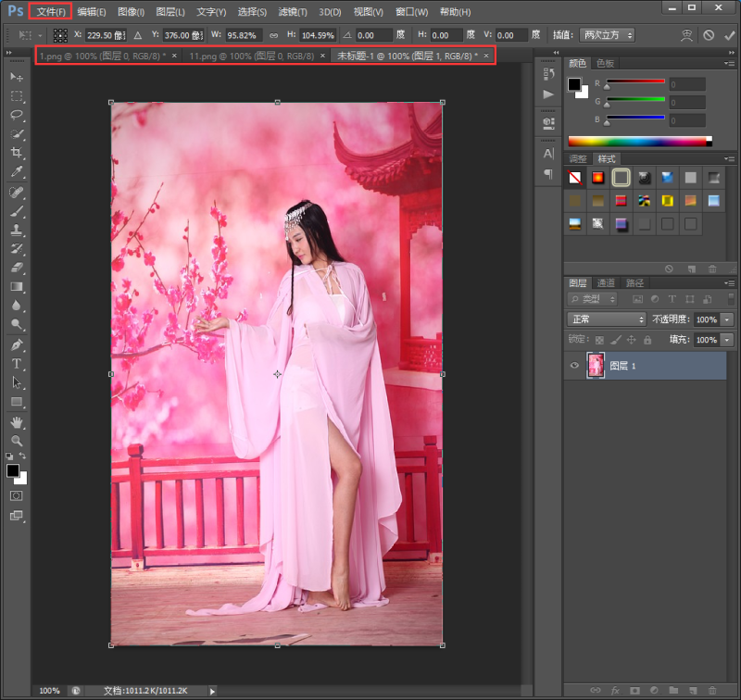The height and width of the screenshot is (700, 741).
Task: Cancel the transform in options bar
Action: click(x=709, y=35)
